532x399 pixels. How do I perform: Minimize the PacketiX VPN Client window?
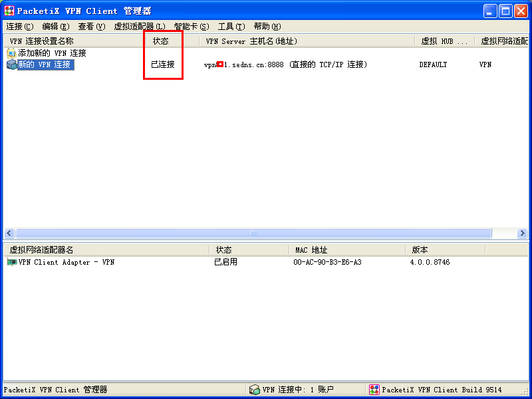tap(490, 11)
